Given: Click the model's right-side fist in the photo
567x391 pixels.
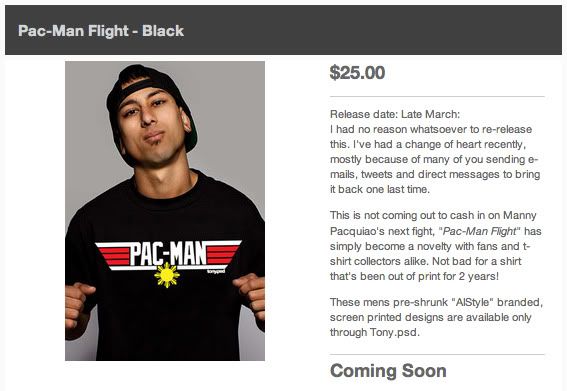Looking at the screenshot, I should point(250,293).
